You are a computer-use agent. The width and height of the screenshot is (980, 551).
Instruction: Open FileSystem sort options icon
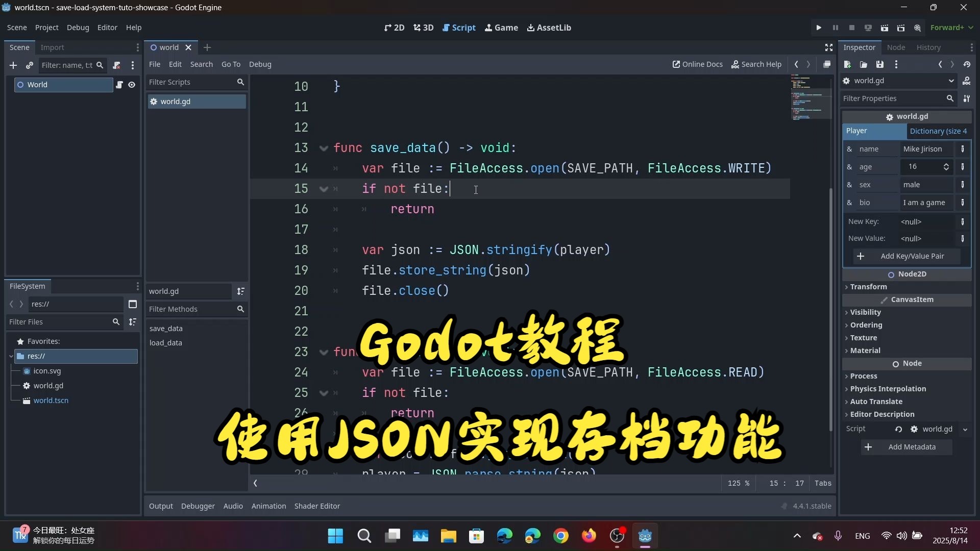133,322
